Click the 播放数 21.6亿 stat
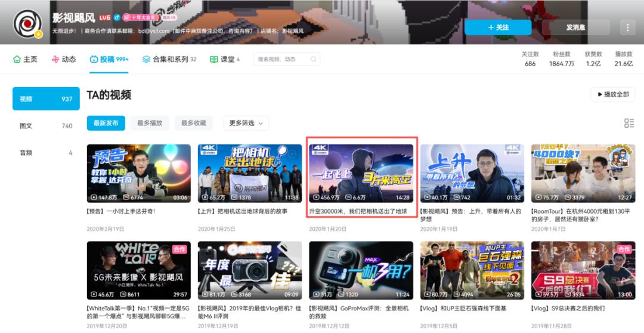Image resolution: width=644 pixels, height=333 pixels. [x=624, y=59]
